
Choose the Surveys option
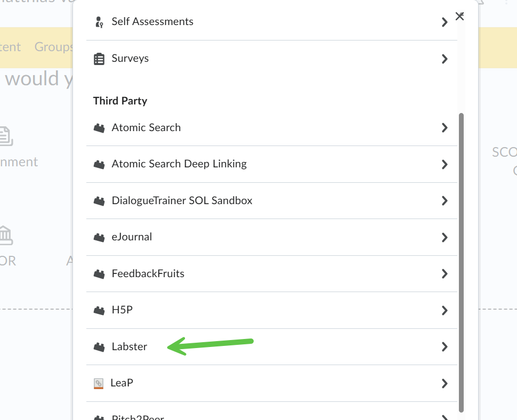point(272,59)
